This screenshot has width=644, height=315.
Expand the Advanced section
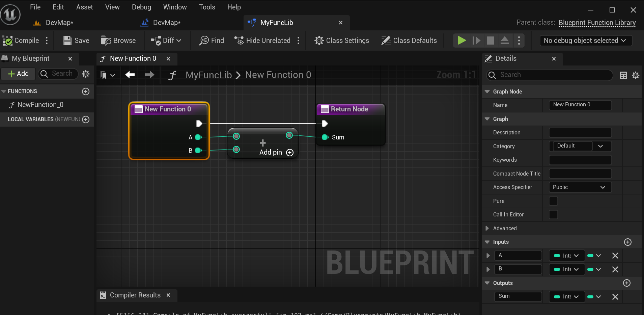pyautogui.click(x=487, y=228)
